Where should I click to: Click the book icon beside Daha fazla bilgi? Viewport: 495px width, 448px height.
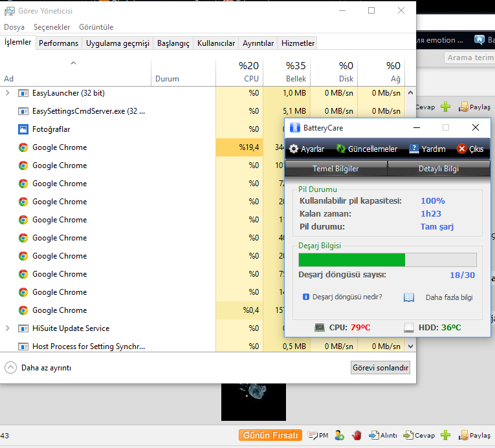click(409, 297)
